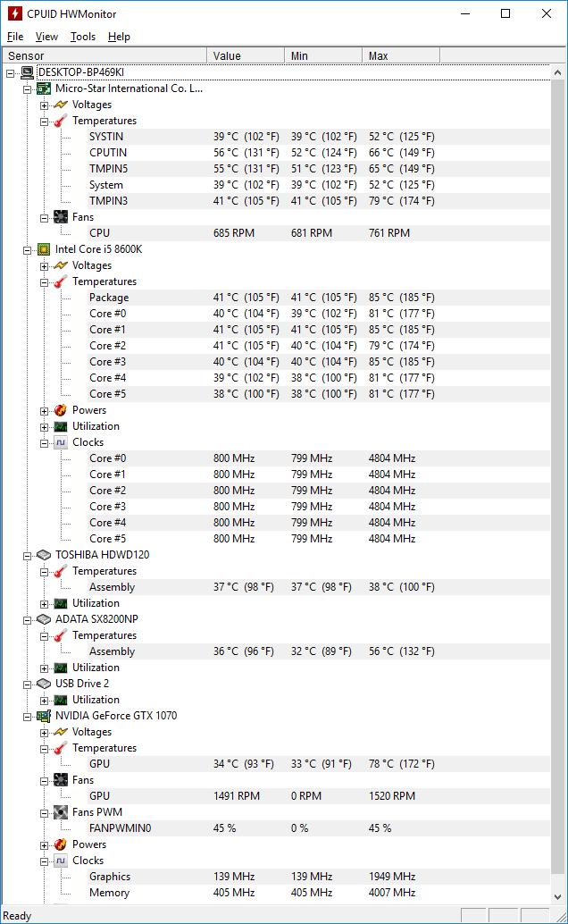Click the scrollbar down arrow
This screenshot has width=568, height=924.
(x=557, y=897)
